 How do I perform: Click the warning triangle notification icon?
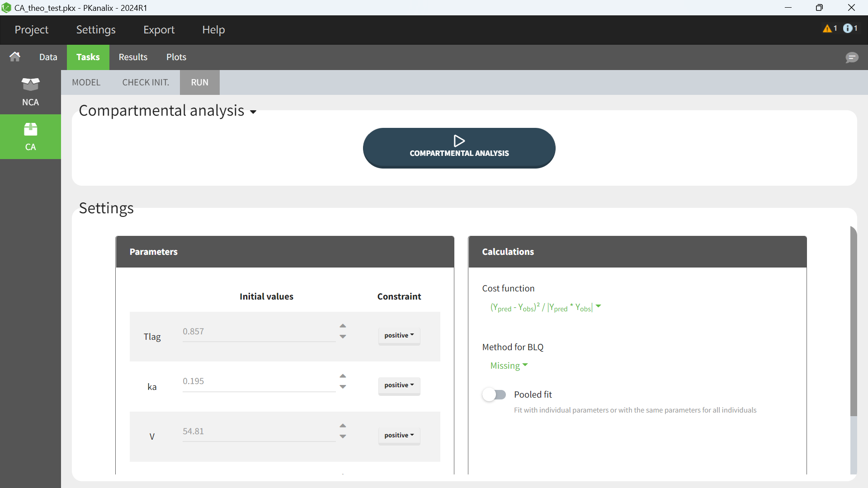(x=827, y=28)
